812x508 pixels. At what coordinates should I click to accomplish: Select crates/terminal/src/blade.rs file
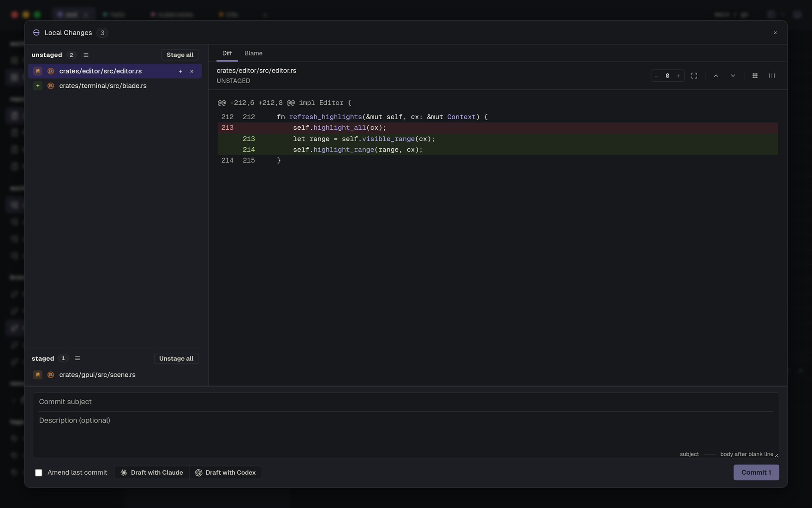(115, 86)
